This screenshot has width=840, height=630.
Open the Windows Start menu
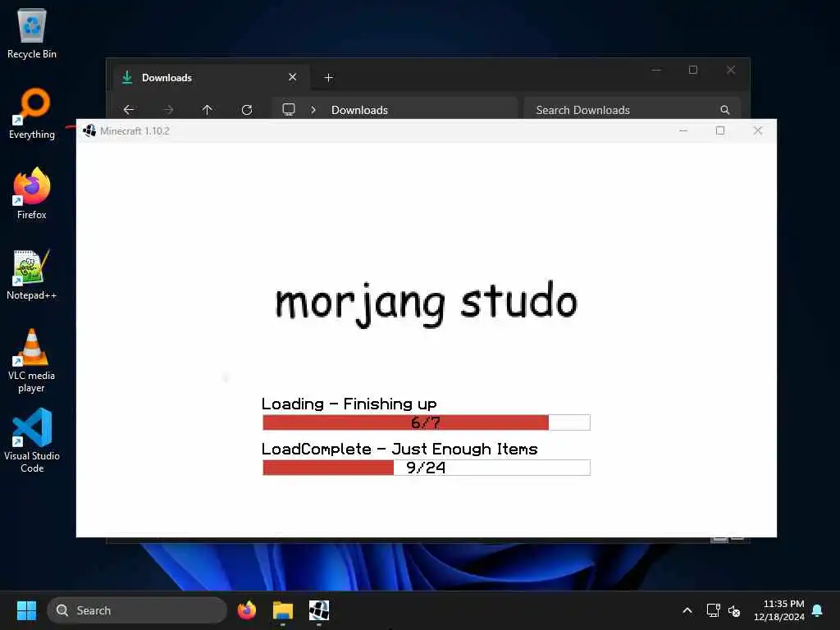point(26,610)
